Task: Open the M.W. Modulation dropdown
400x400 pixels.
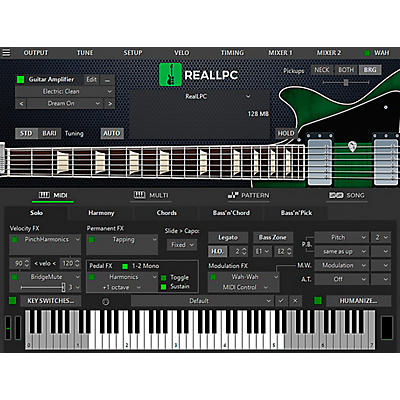Action: [x=342, y=265]
